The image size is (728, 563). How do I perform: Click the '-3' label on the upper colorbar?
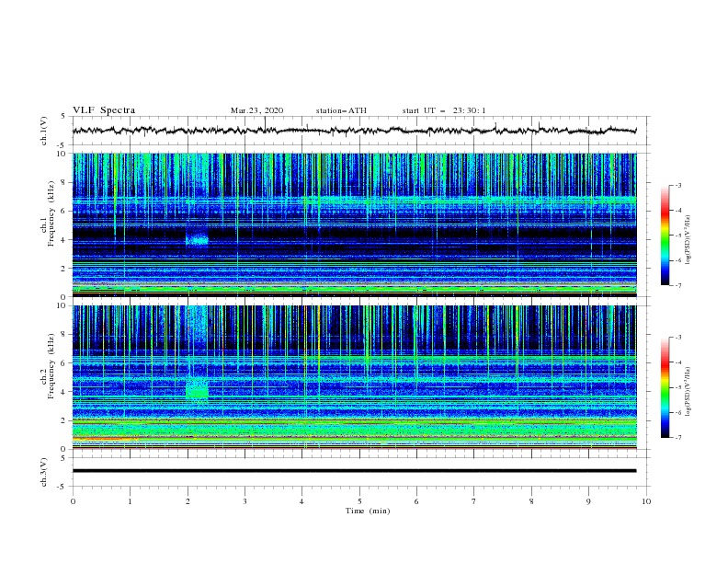677,185
